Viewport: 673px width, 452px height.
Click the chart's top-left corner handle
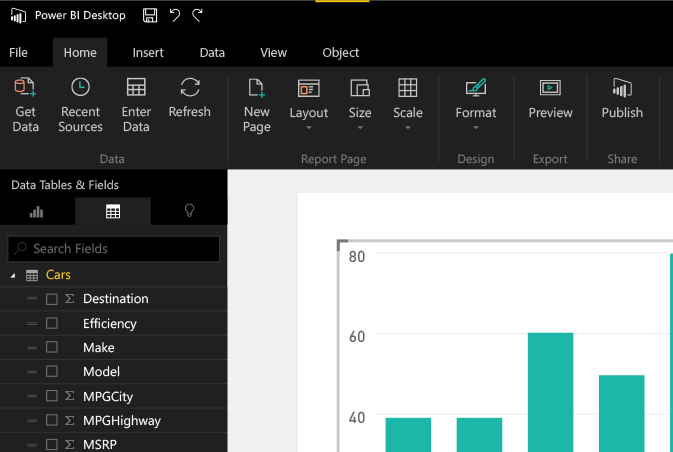click(342, 245)
